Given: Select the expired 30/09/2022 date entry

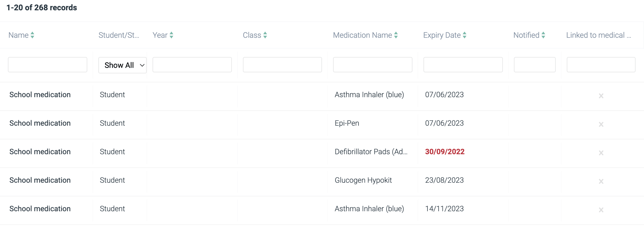Looking at the screenshot, I should pos(444,151).
